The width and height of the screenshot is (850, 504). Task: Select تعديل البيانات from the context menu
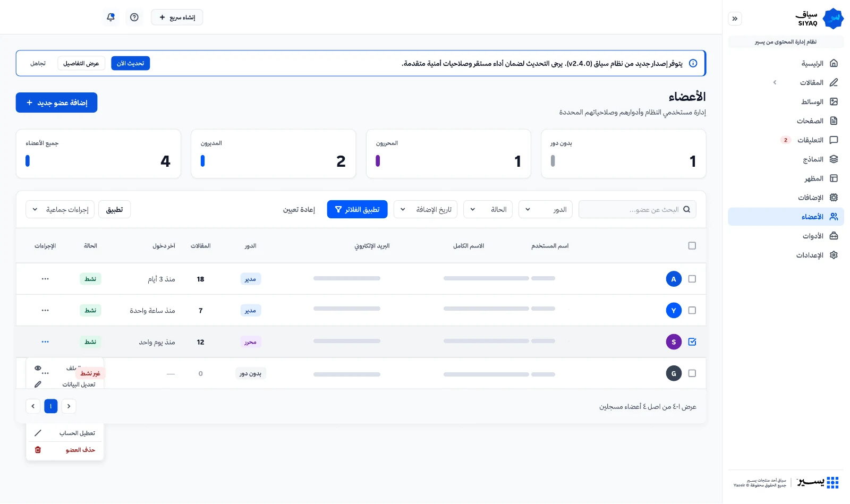(x=65, y=384)
